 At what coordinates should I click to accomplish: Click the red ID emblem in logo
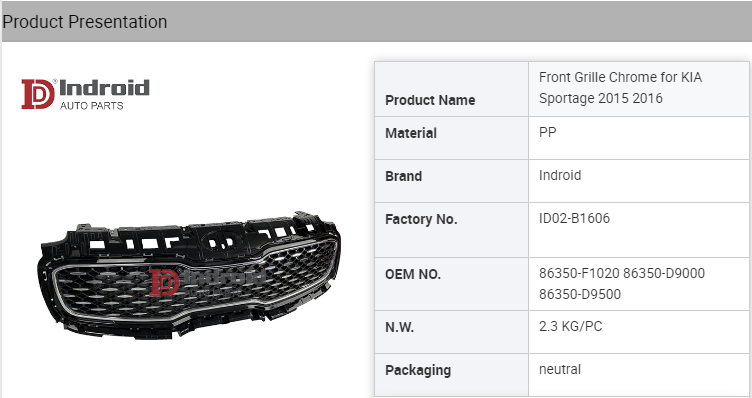38,94
